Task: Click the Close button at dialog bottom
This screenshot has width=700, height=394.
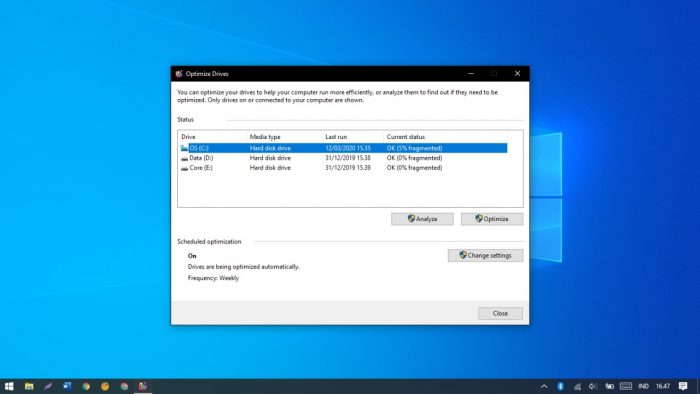Action: click(x=500, y=313)
